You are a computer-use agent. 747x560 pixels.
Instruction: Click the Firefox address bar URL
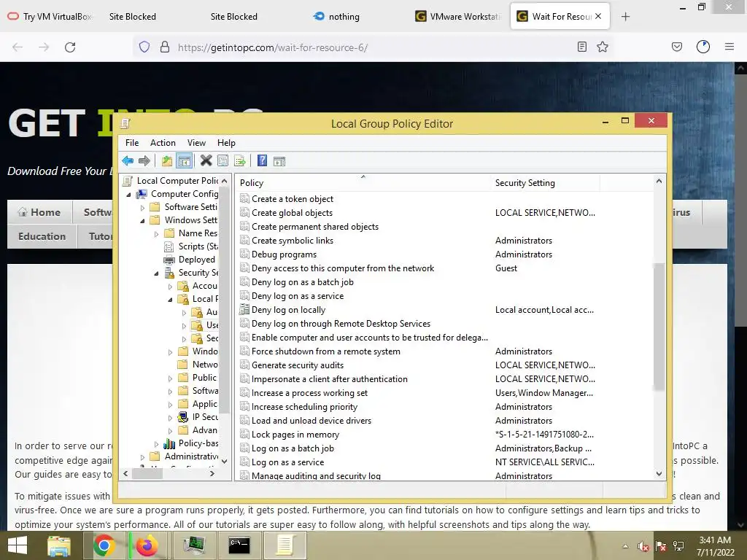[x=273, y=47]
